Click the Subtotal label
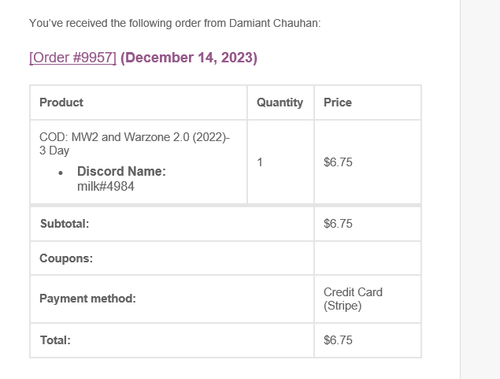This screenshot has width=500, height=379. (65, 224)
